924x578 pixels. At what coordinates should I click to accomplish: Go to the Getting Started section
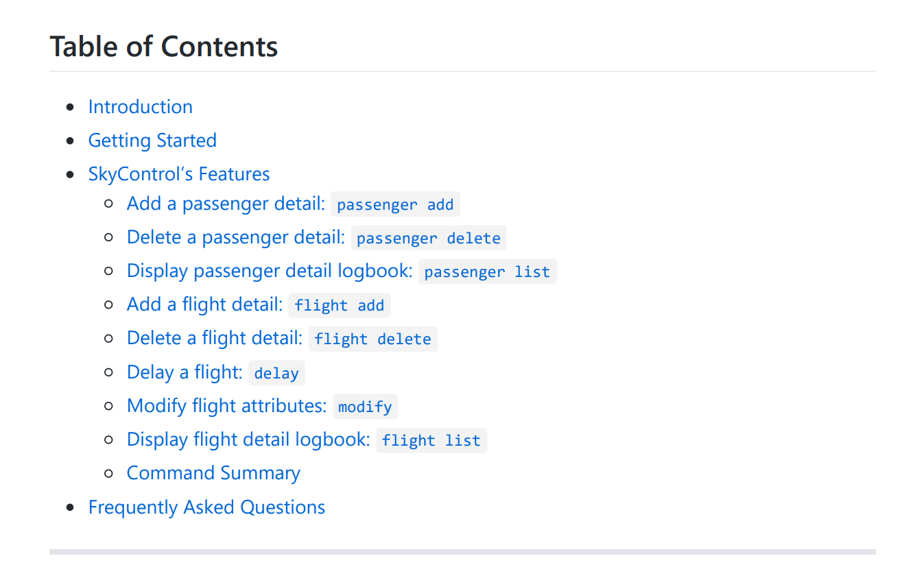152,141
